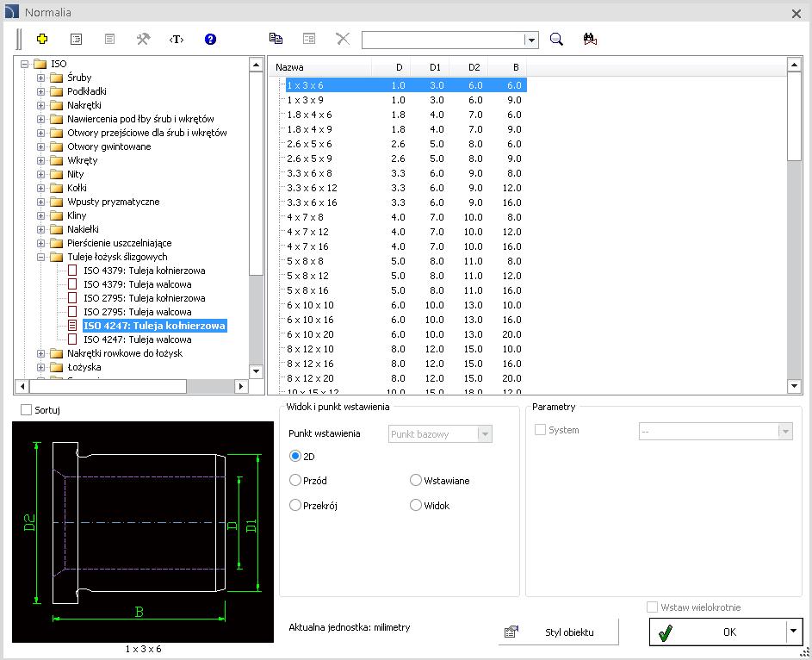812x660 pixels.
Task: Click the D2 column header
Action: pyautogui.click(x=468, y=67)
